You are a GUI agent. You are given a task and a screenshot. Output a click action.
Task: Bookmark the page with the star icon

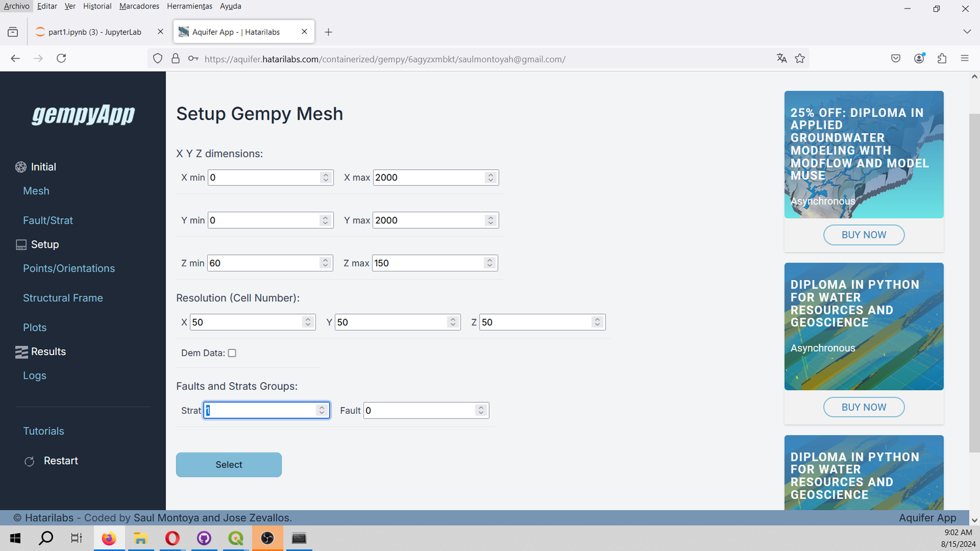(800, 58)
